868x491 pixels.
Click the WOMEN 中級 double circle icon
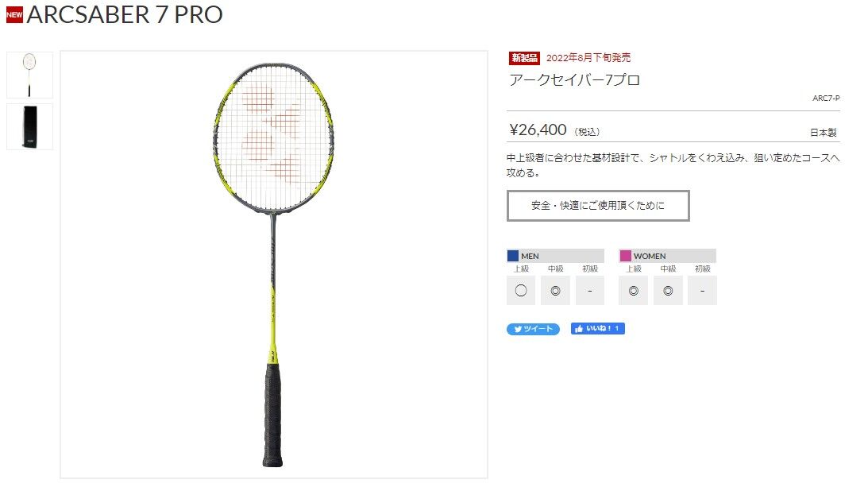[x=668, y=291]
